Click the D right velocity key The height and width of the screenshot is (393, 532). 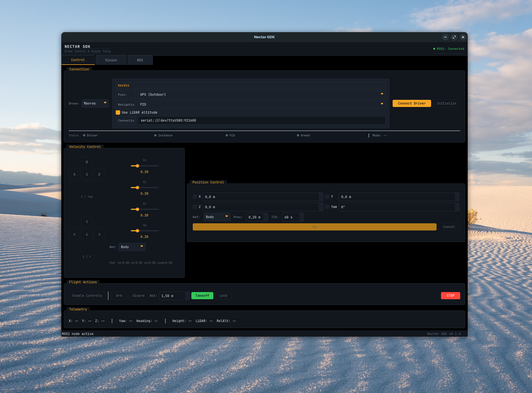pos(99,174)
